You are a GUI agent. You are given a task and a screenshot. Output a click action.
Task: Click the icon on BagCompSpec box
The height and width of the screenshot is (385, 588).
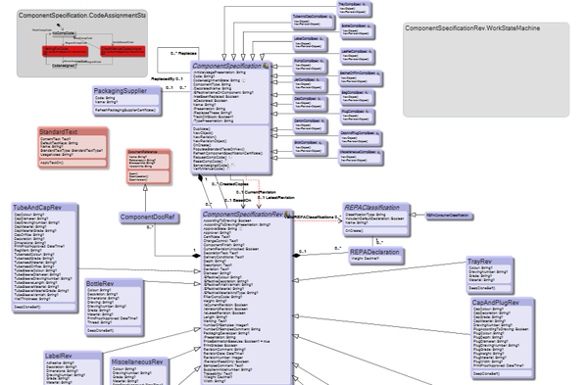pyautogui.click(x=367, y=92)
